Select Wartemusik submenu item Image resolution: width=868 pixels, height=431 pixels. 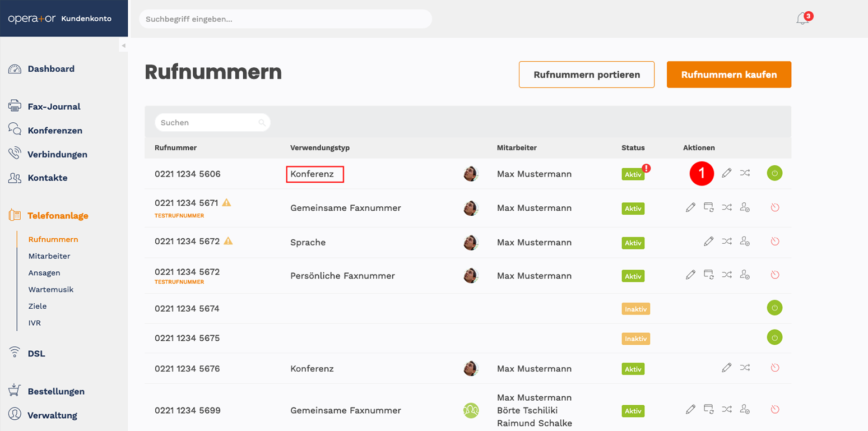(x=51, y=290)
